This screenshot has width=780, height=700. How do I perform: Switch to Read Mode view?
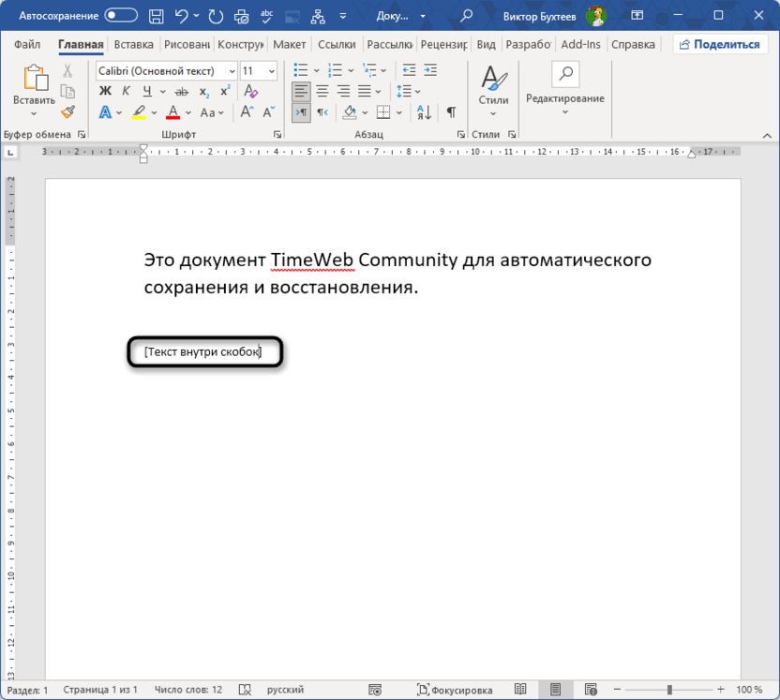pyautogui.click(x=520, y=689)
